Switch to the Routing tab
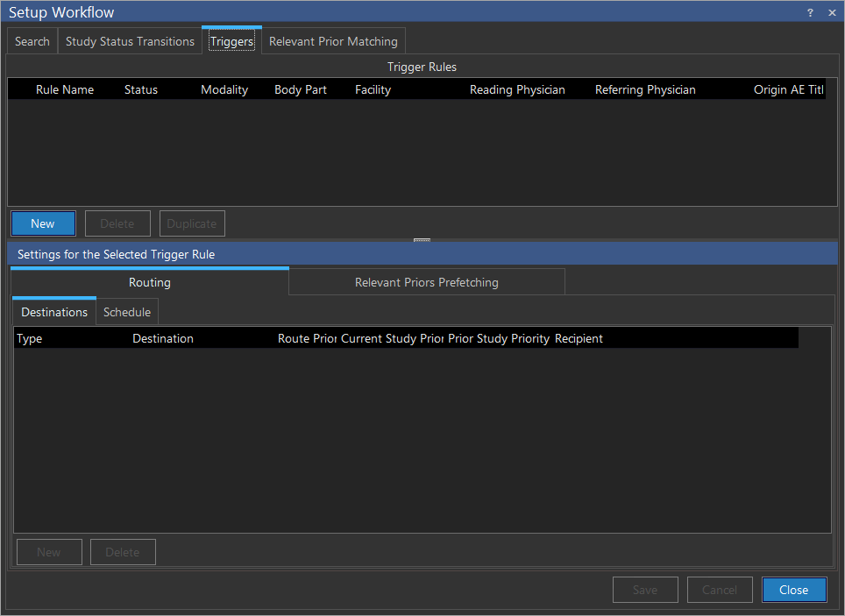This screenshot has height=616, width=845. [150, 282]
